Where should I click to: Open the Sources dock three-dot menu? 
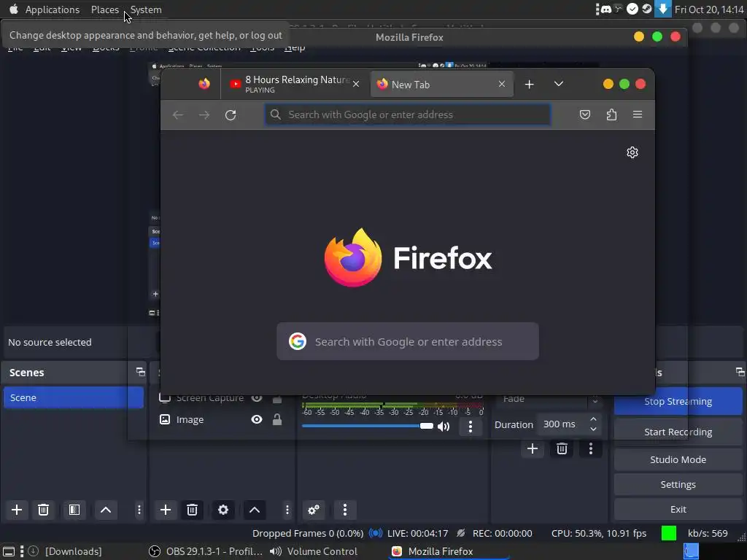click(287, 510)
